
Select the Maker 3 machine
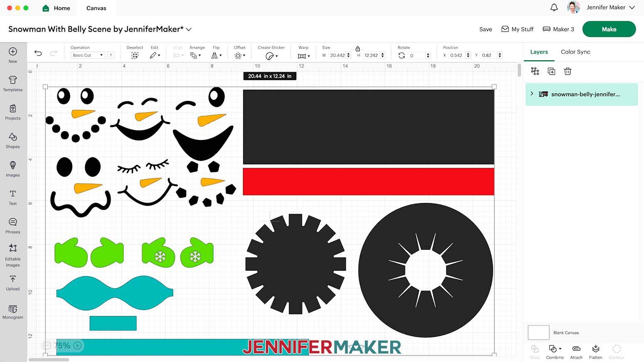[x=558, y=29]
